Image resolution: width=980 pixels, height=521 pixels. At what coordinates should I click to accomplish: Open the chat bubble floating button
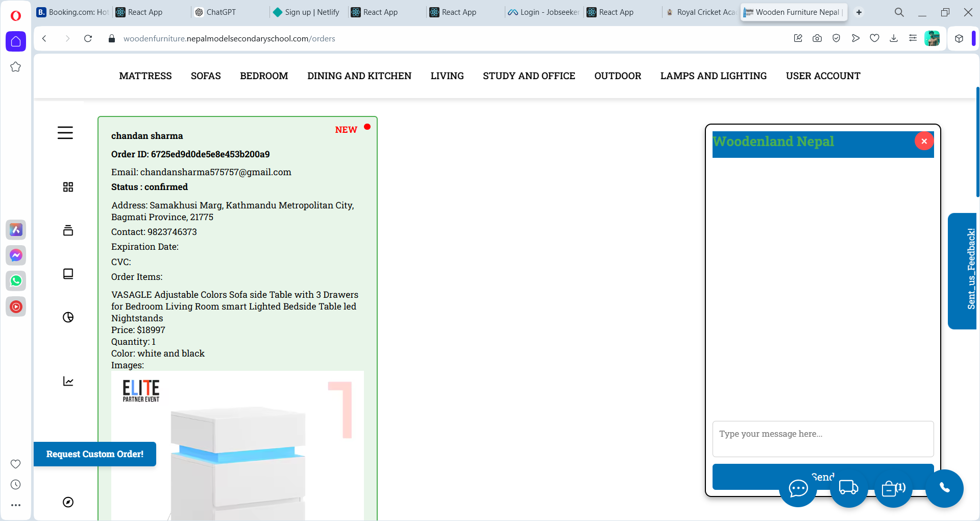[x=798, y=488]
